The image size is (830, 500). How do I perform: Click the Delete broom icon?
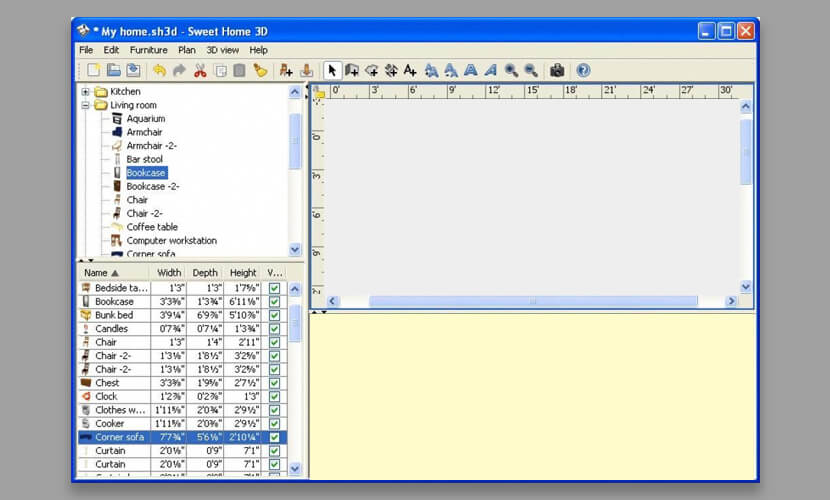click(x=260, y=70)
